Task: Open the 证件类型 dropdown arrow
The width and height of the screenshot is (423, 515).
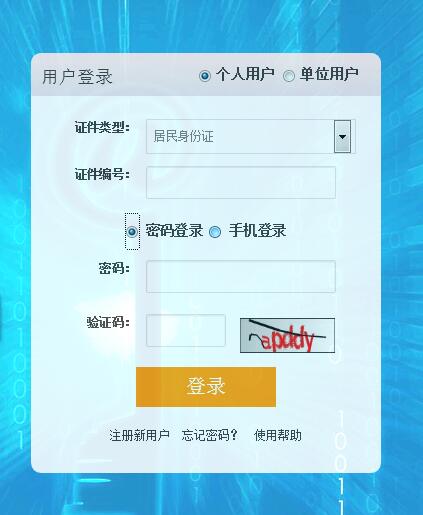Action: [x=342, y=137]
